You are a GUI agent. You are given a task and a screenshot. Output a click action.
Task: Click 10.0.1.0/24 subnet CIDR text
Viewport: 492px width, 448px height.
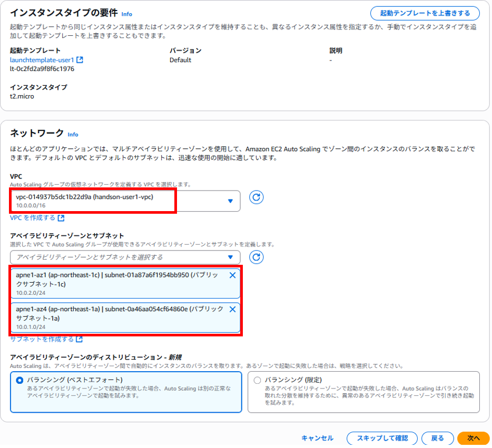(31, 327)
